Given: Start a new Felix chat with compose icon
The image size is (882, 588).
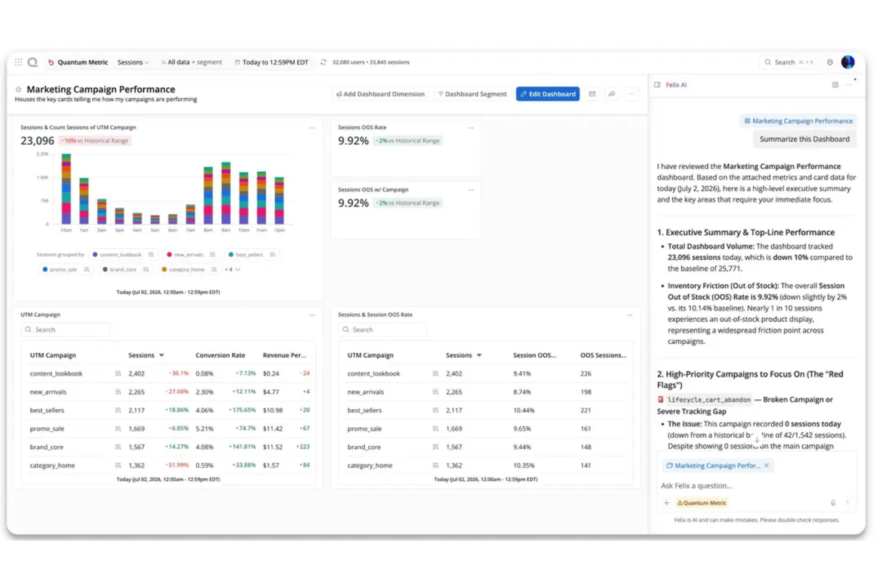Looking at the screenshot, I should [835, 85].
